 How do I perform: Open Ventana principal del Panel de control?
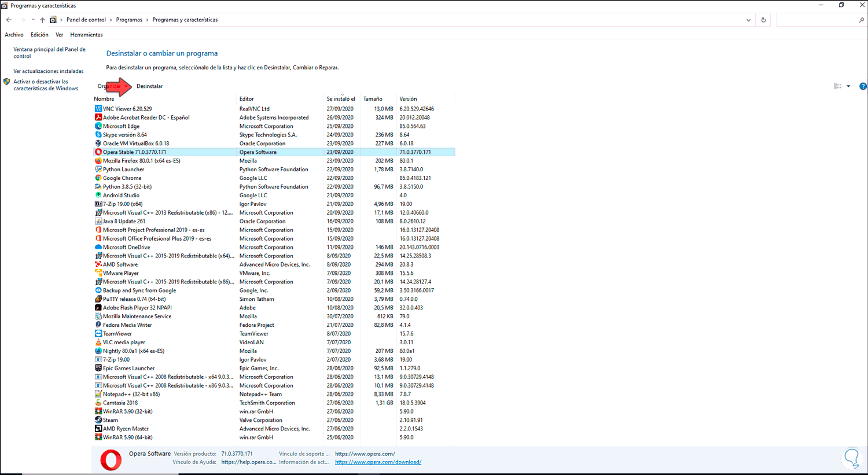coord(49,53)
